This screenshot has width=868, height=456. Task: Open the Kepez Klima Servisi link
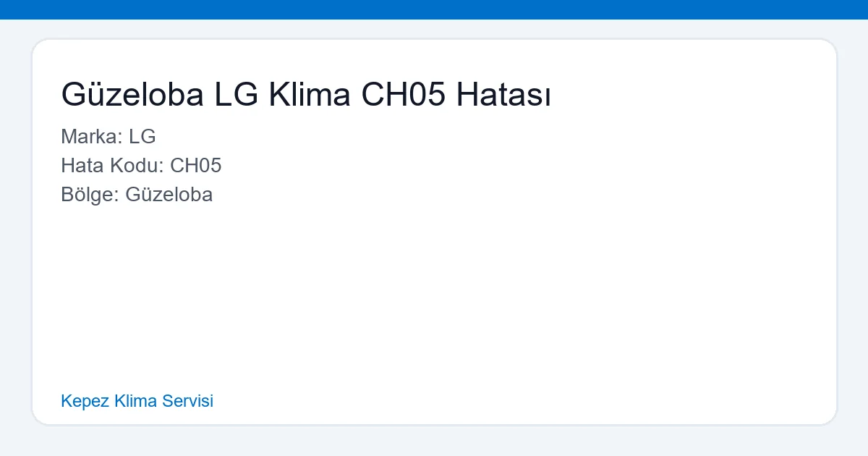coord(137,401)
